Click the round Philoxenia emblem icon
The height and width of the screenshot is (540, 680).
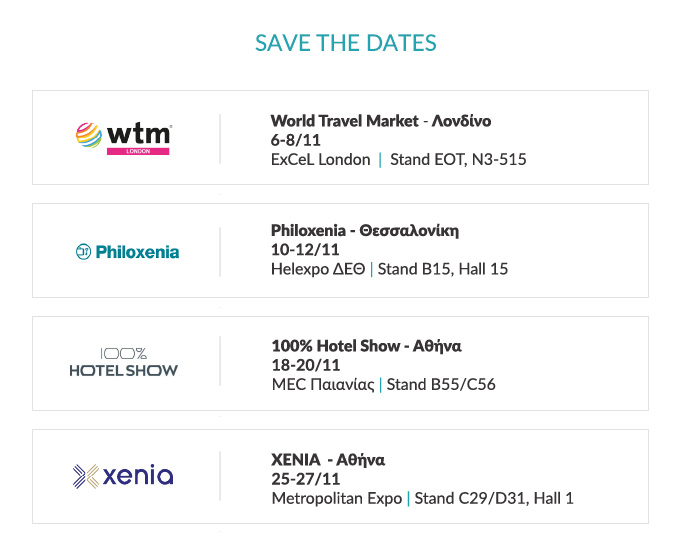coord(83,252)
